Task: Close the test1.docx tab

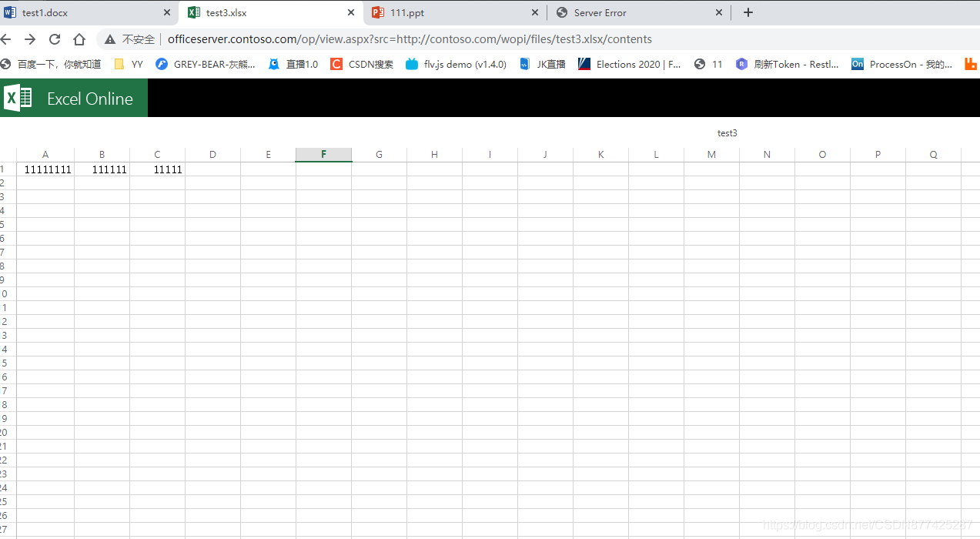Action: click(x=167, y=12)
